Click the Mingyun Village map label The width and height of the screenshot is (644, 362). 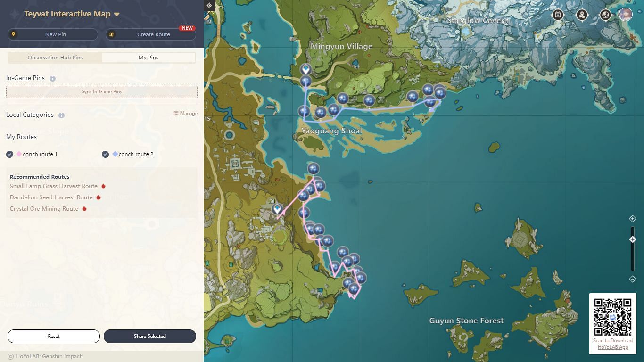coord(341,46)
